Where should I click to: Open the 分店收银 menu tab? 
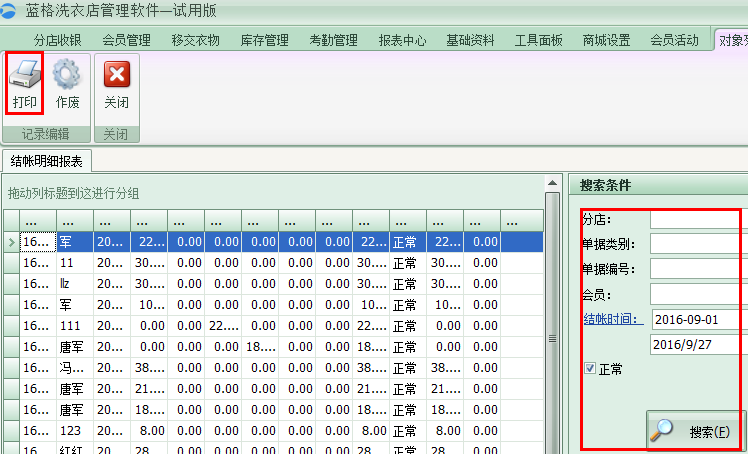click(57, 41)
